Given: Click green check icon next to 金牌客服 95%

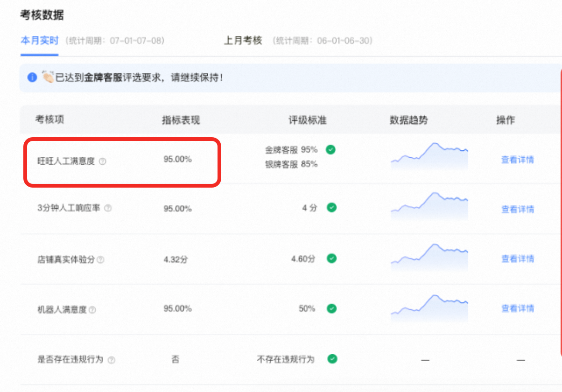Looking at the screenshot, I should click(x=331, y=150).
